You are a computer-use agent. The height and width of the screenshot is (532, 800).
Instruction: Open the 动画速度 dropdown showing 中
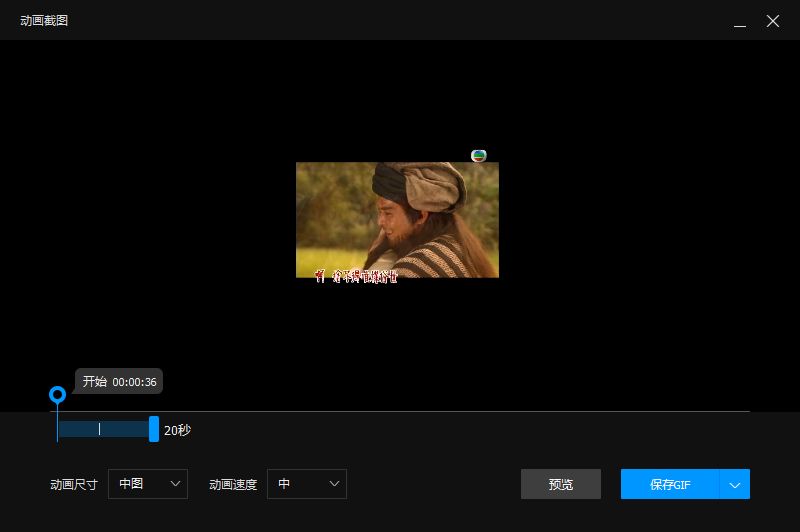(x=307, y=484)
